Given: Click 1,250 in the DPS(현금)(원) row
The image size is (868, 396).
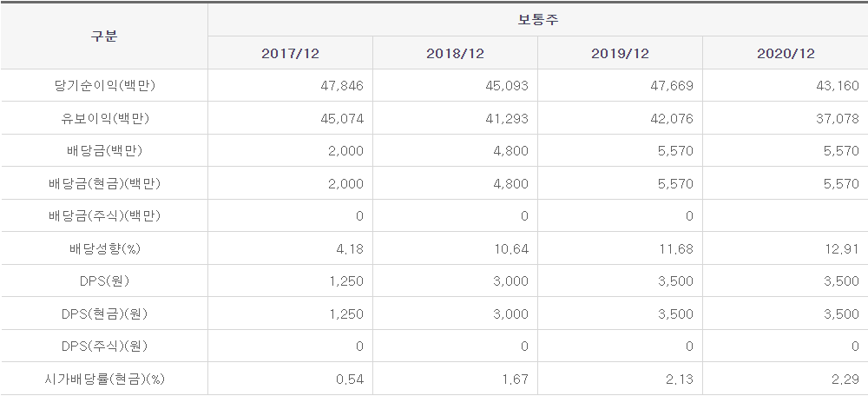Looking at the screenshot, I should 346,314.
